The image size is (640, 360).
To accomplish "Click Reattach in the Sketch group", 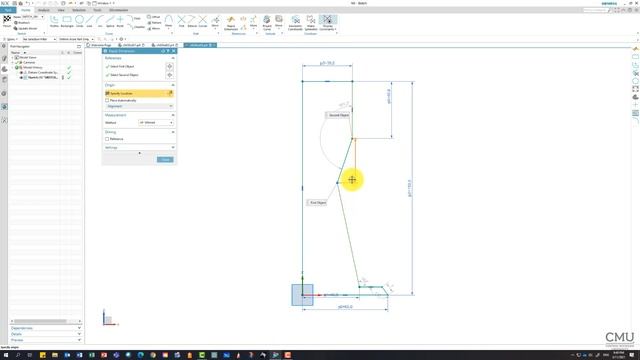I will pyautogui.click(x=21, y=23).
